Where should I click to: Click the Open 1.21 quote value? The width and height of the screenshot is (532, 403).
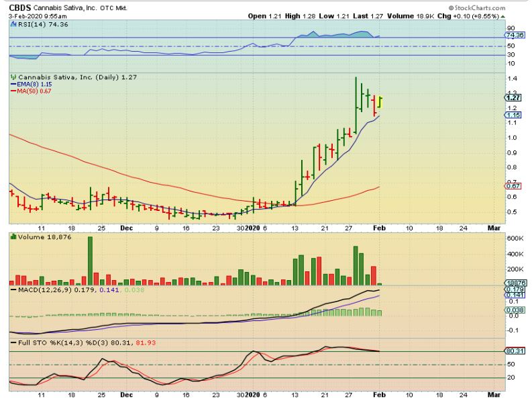pos(264,16)
